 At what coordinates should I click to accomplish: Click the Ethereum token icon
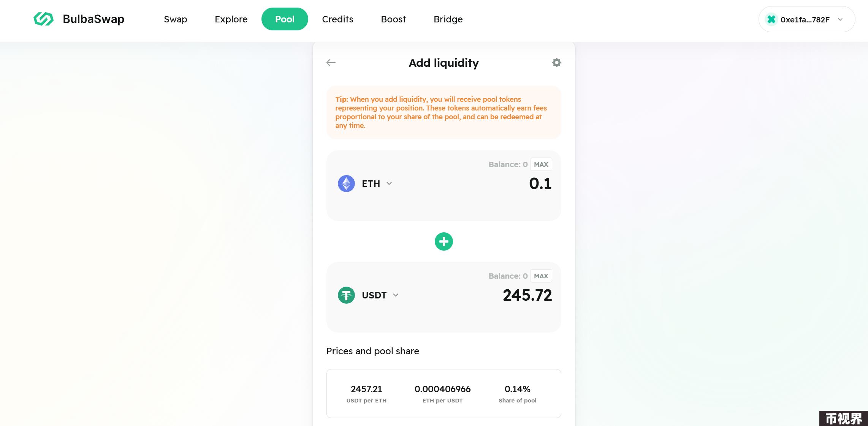[346, 184]
